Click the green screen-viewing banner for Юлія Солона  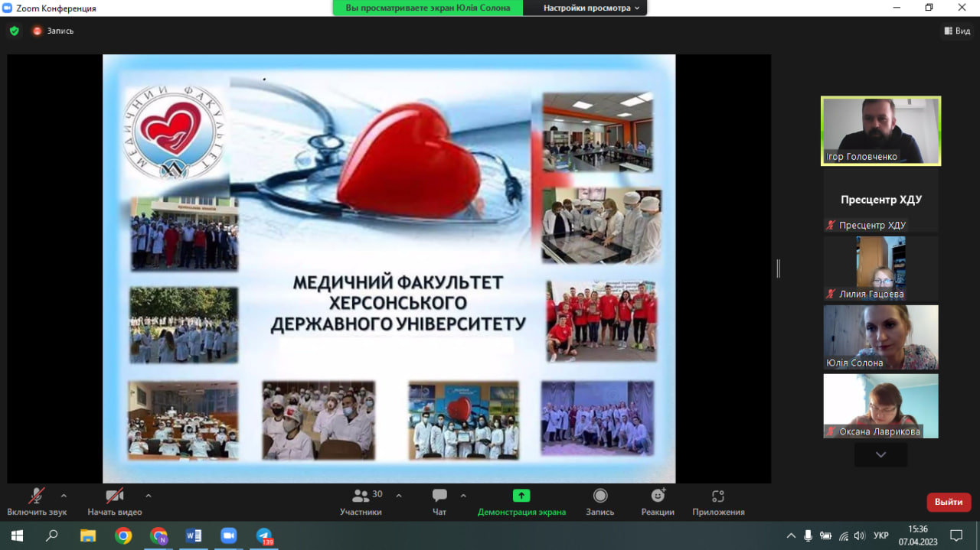(x=427, y=8)
